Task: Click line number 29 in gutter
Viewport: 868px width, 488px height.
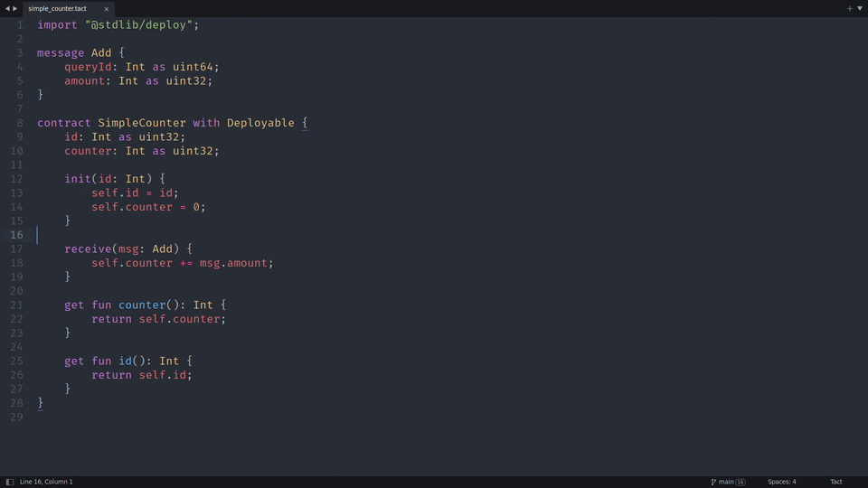Action: point(16,417)
